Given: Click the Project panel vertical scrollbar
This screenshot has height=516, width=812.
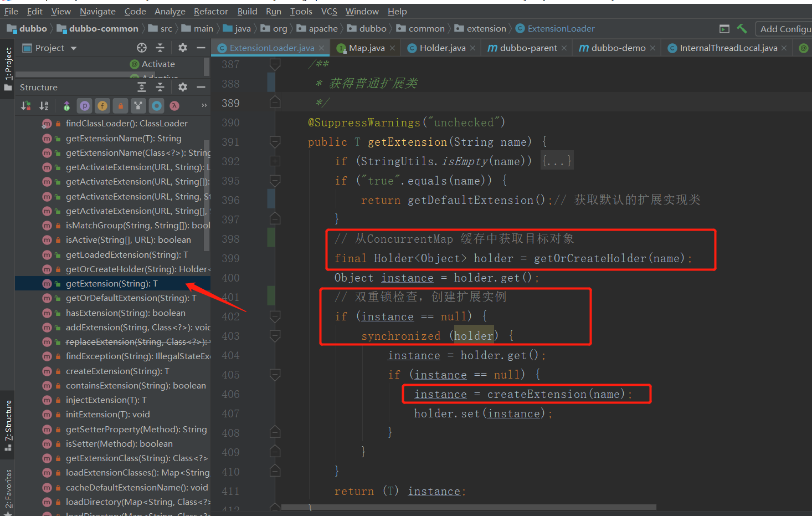Looking at the screenshot, I should coord(207,67).
